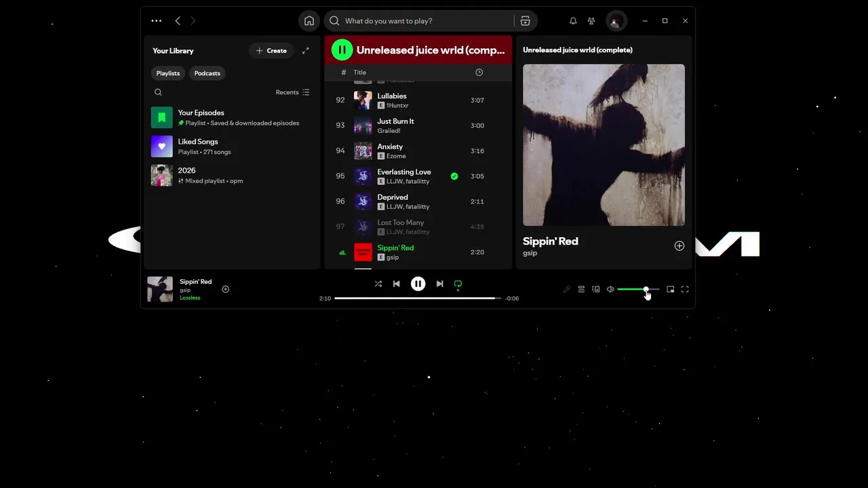Toggle shuffle

tap(378, 284)
